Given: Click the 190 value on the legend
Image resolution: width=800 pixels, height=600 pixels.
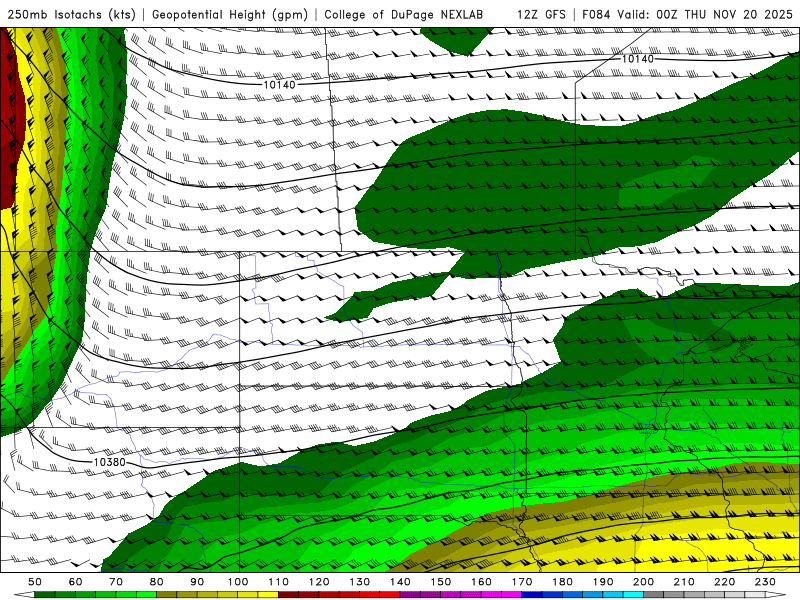Looking at the screenshot, I should (x=603, y=582).
